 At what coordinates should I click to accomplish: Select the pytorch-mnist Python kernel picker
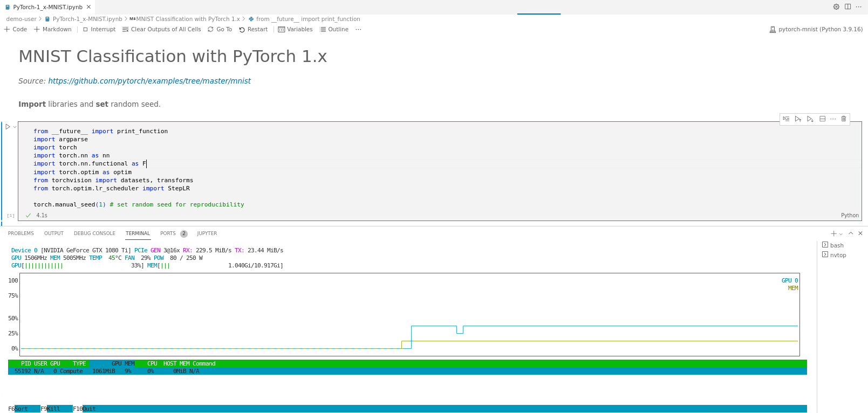pyautogui.click(x=816, y=29)
